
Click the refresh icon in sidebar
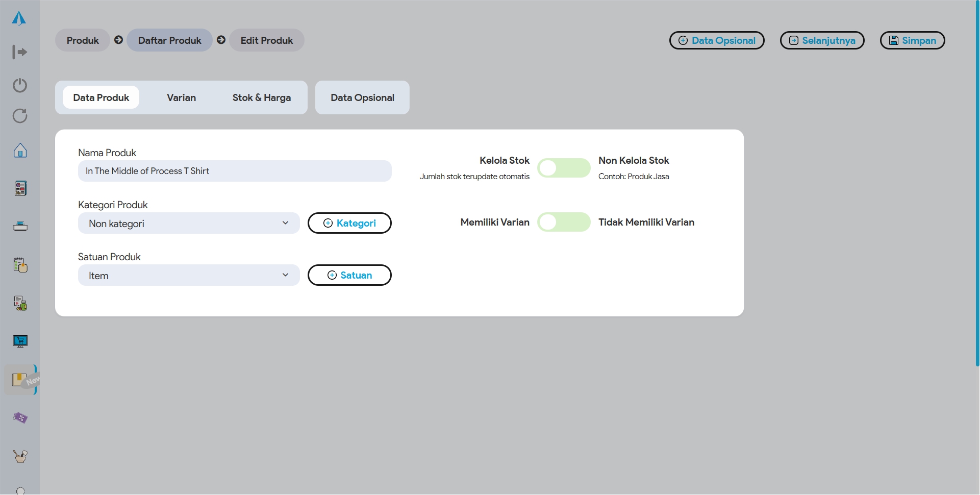[20, 116]
